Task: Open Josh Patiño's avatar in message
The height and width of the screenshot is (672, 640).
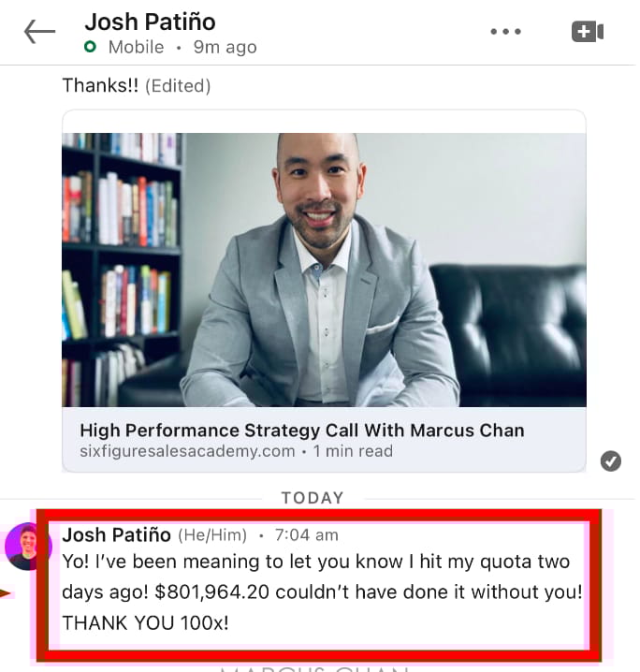Action: click(x=28, y=546)
